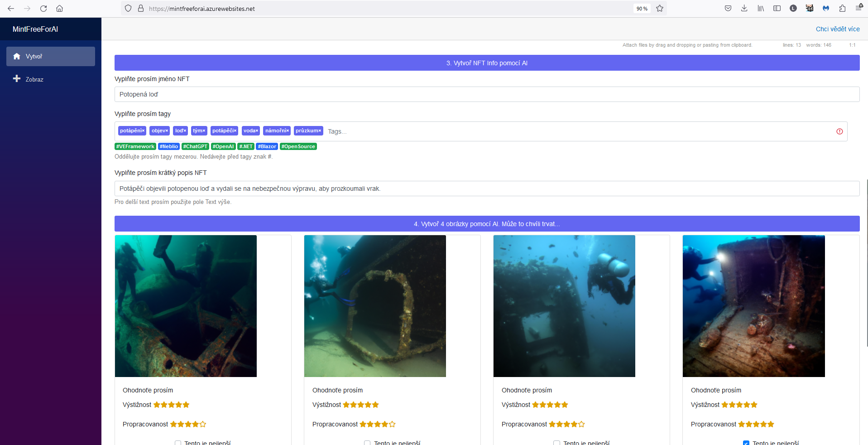The width and height of the screenshot is (868, 445).
Task: Set first image Propracovanost to five stars
Action: coord(203,424)
